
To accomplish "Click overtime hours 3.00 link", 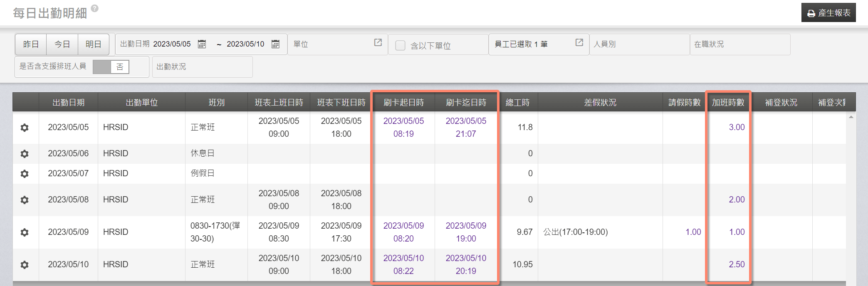I will tap(737, 127).
